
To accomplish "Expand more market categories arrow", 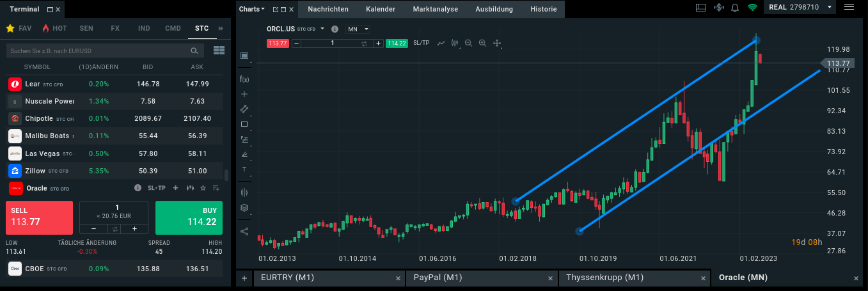I will [x=221, y=28].
